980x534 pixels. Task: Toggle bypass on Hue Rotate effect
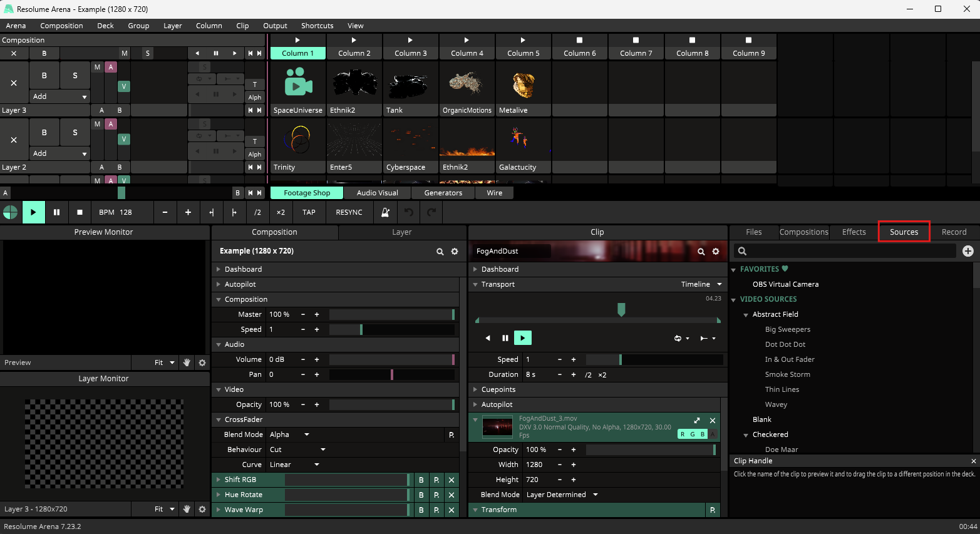click(x=421, y=495)
